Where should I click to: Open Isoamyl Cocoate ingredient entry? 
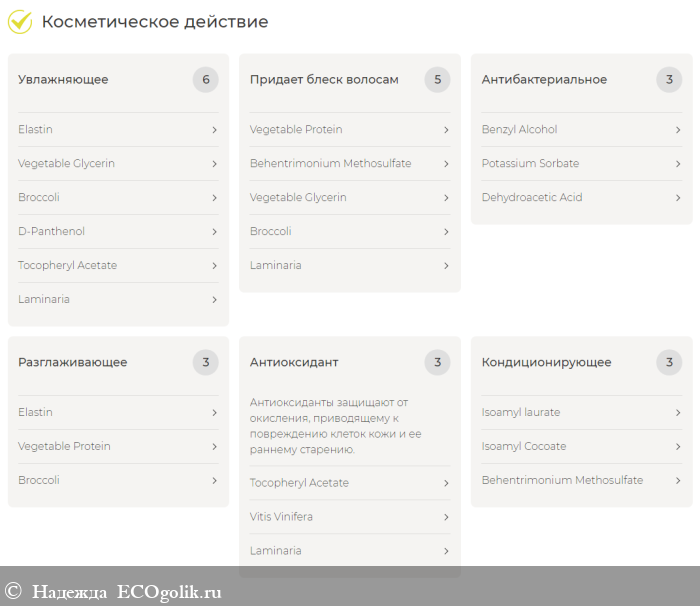(523, 446)
